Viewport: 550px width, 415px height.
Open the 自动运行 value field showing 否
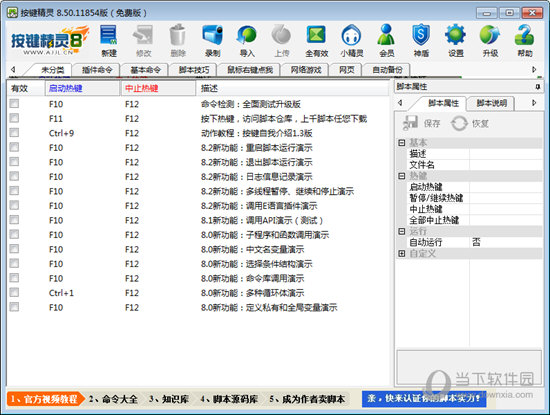(x=505, y=242)
